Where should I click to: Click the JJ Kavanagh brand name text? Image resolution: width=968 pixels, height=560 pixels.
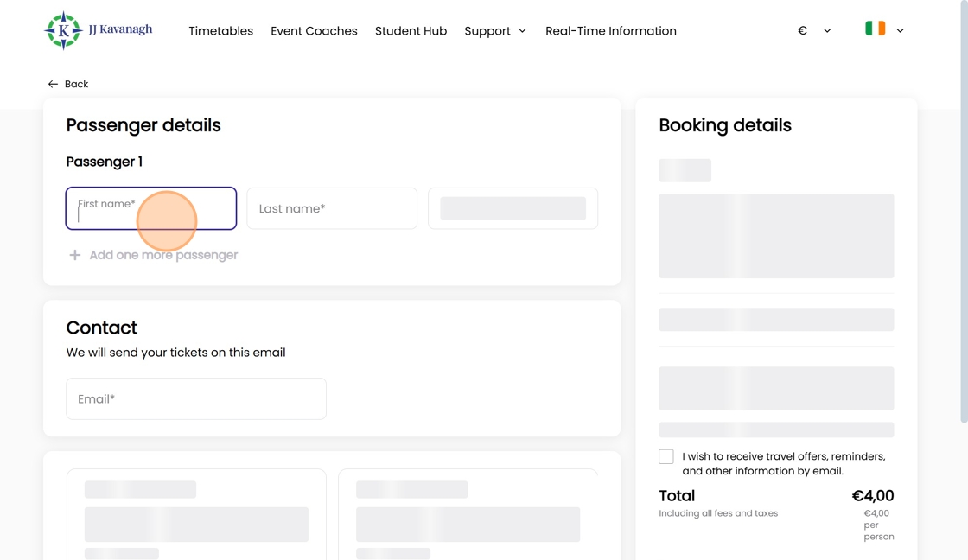120,29
